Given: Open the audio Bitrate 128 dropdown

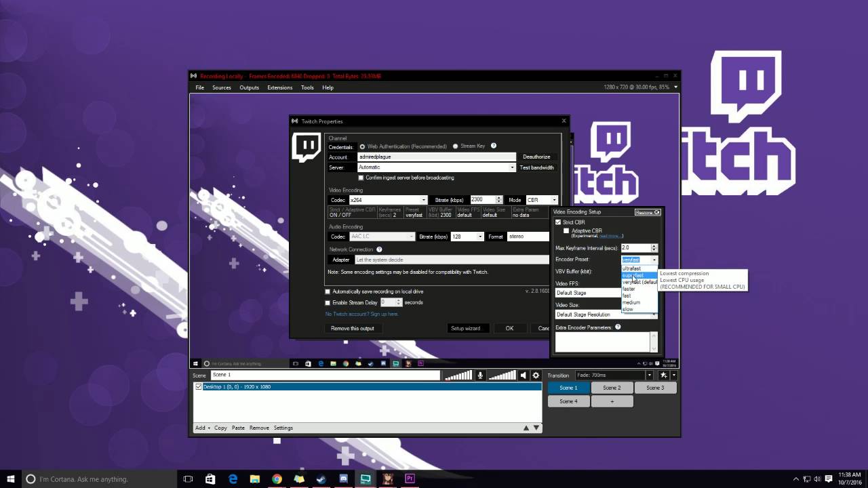Looking at the screenshot, I should point(480,237).
